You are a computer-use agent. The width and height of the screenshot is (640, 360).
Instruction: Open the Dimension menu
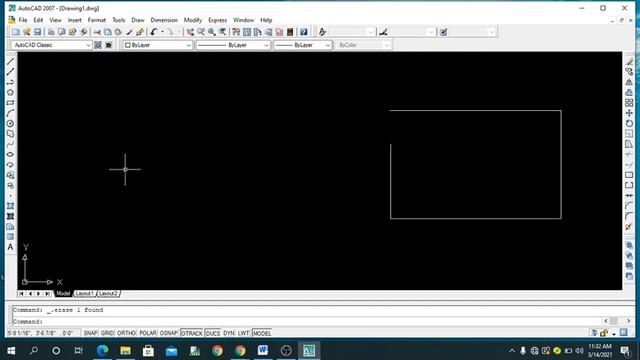click(x=164, y=20)
